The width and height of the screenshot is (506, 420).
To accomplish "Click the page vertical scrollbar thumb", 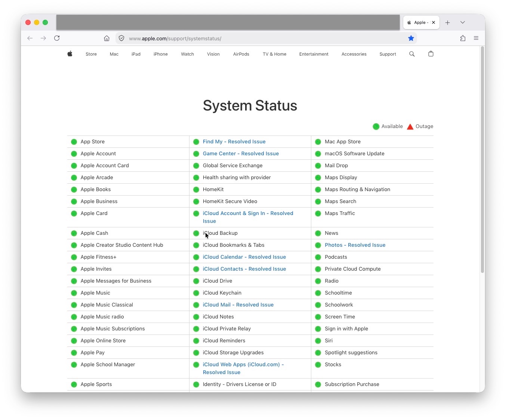I will click(482, 160).
